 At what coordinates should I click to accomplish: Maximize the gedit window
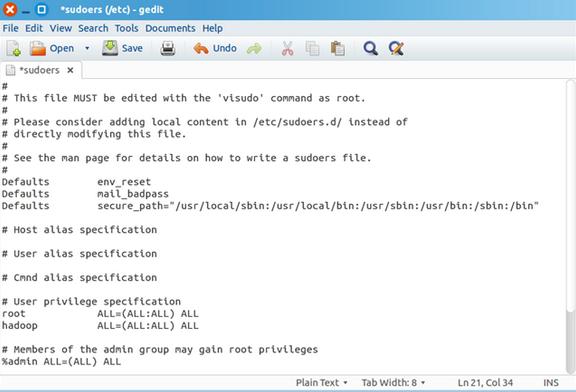coord(41,10)
